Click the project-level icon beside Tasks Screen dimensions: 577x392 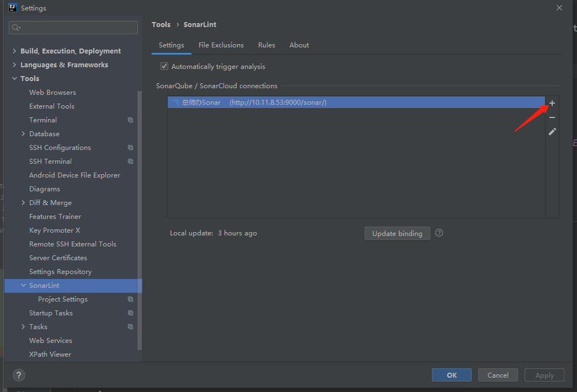pos(130,327)
